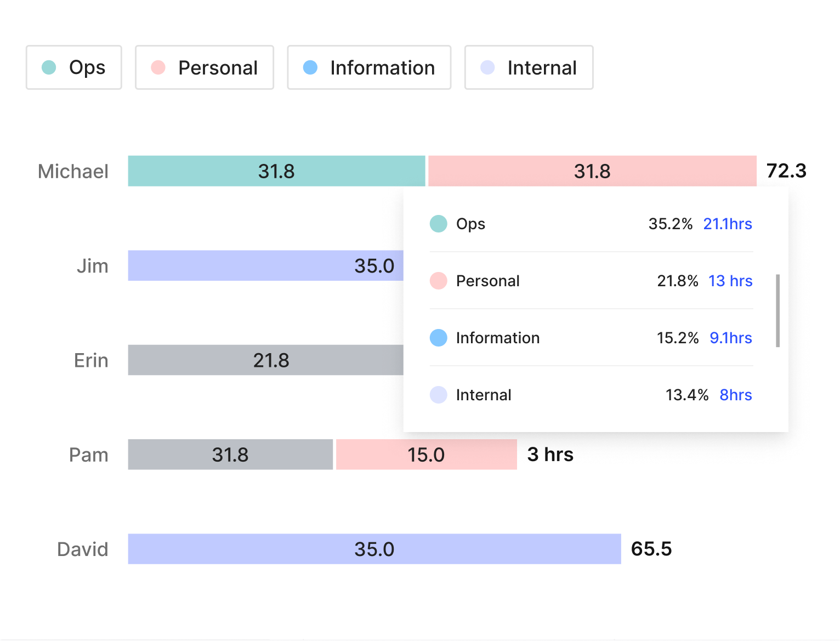
Task: Open the Information legend filter
Action: click(368, 67)
